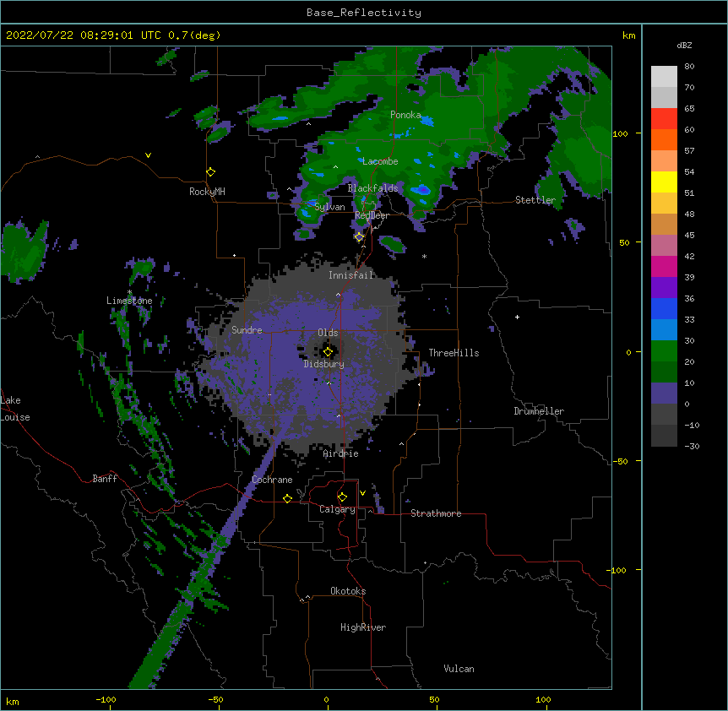The image size is (728, 711).
Task: Click the Sundre town label
Action: pos(247,330)
